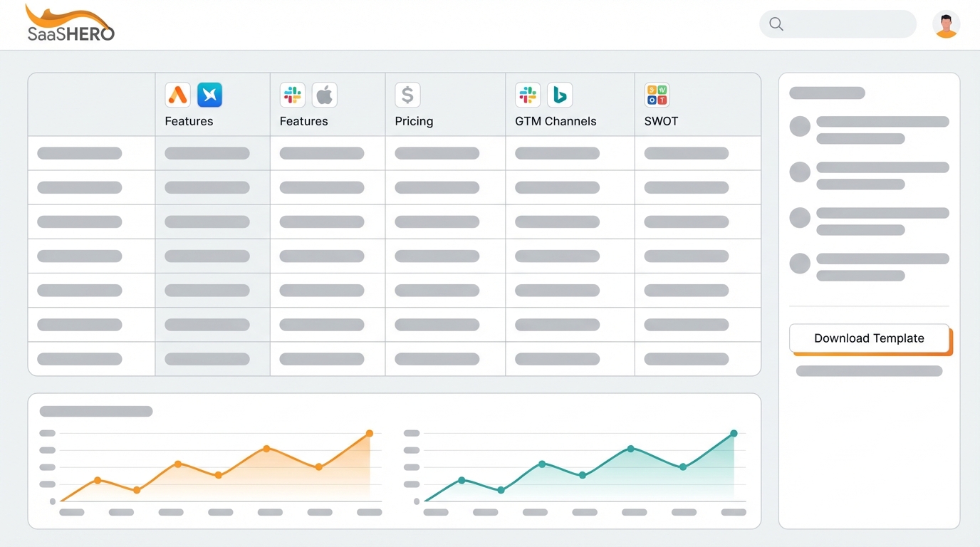Click the highest peak point on the orange chart
The image size is (980, 547).
[369, 432]
